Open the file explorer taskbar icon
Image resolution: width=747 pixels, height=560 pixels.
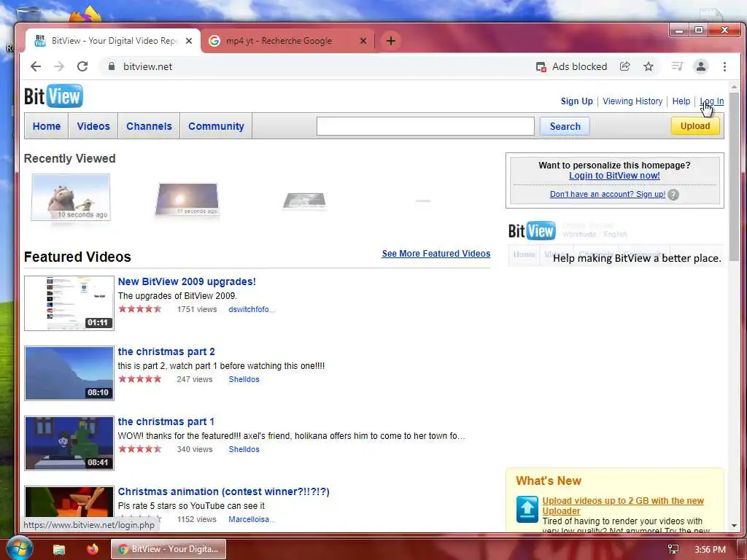click(x=59, y=550)
